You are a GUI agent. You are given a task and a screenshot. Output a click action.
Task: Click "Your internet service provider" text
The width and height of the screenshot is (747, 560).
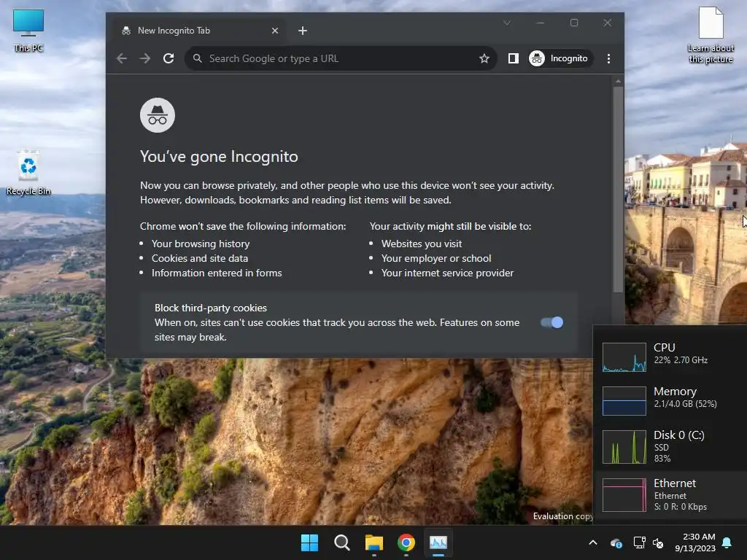[447, 273]
